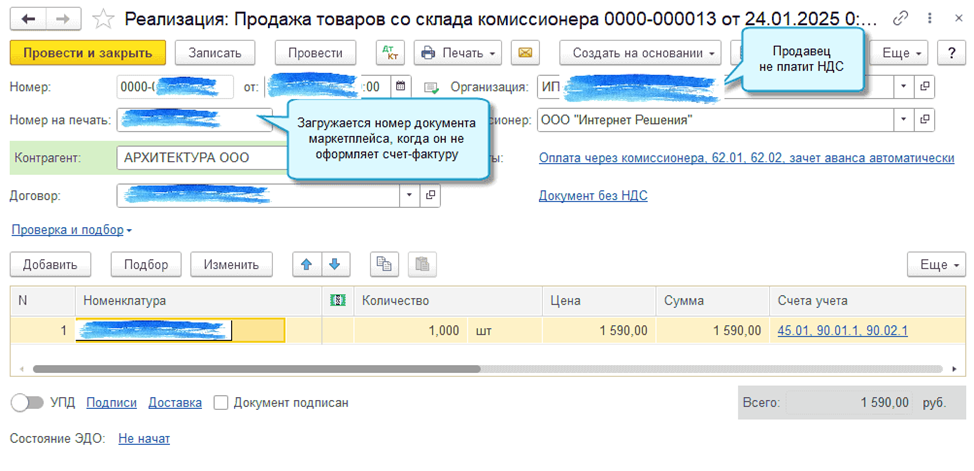Click the document status icon near date

tap(431, 87)
